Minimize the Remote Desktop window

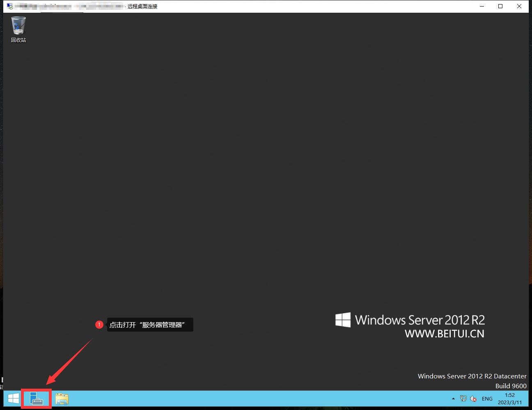[482, 6]
